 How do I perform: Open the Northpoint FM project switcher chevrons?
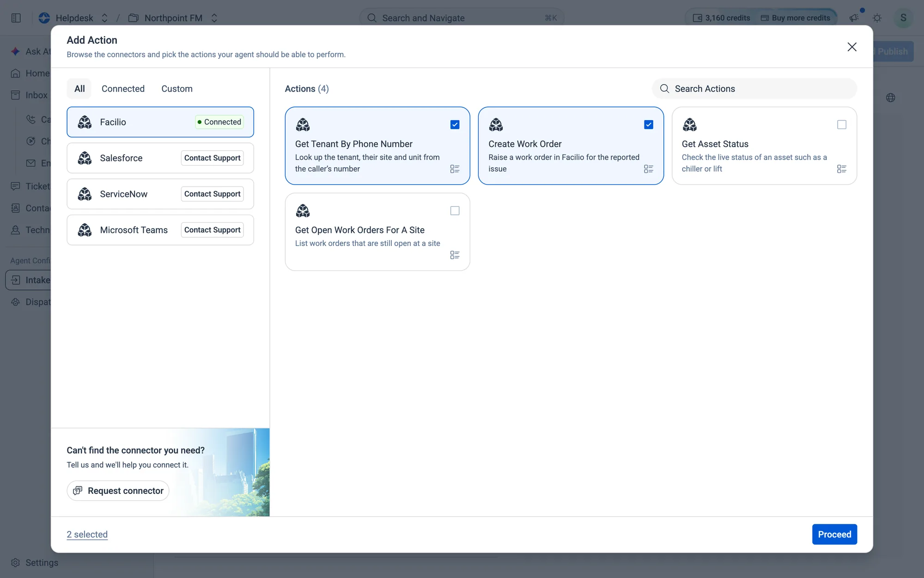(x=214, y=18)
